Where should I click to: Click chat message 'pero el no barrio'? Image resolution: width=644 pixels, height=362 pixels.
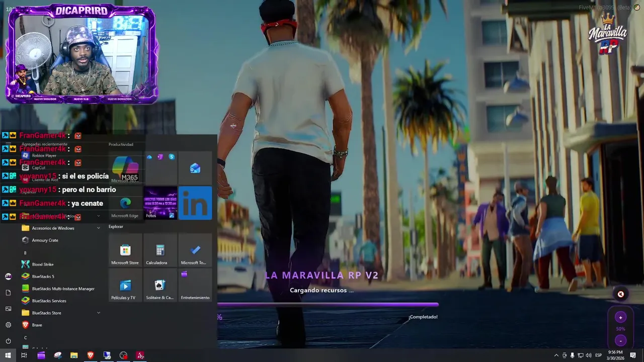click(89, 190)
